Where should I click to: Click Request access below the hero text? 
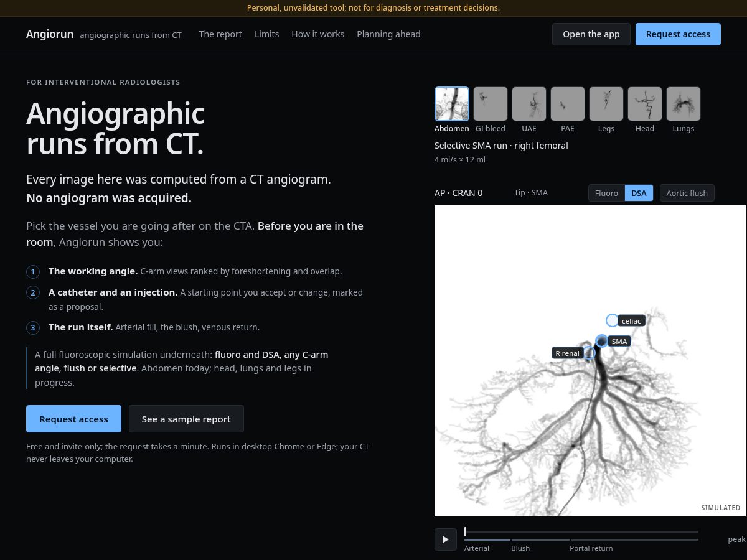(x=73, y=419)
